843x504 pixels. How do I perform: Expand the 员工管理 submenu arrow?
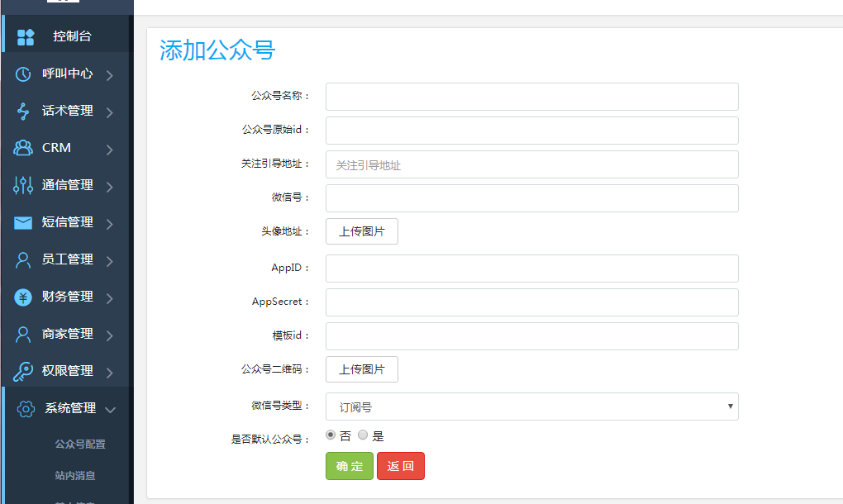tap(110, 261)
